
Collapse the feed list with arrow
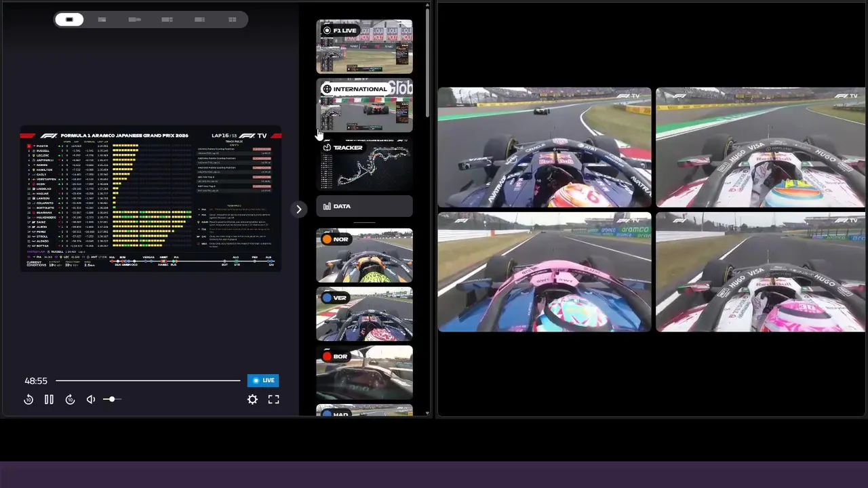coord(298,209)
